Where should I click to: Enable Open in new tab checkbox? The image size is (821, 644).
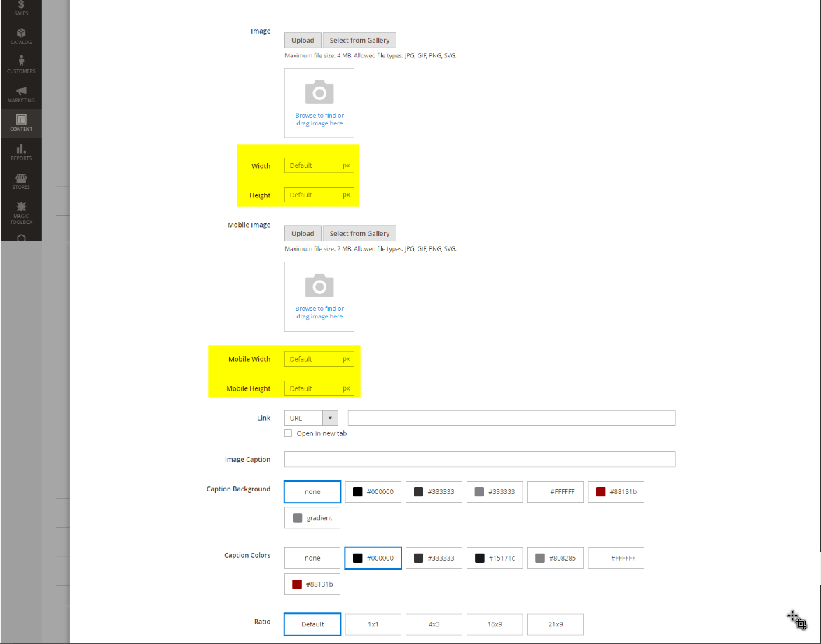click(288, 433)
